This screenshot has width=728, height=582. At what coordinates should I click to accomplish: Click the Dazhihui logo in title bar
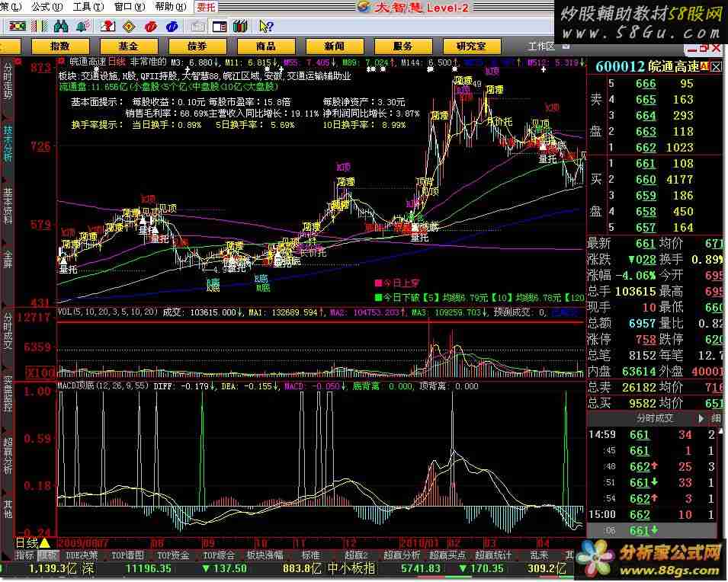pyautogui.click(x=365, y=7)
